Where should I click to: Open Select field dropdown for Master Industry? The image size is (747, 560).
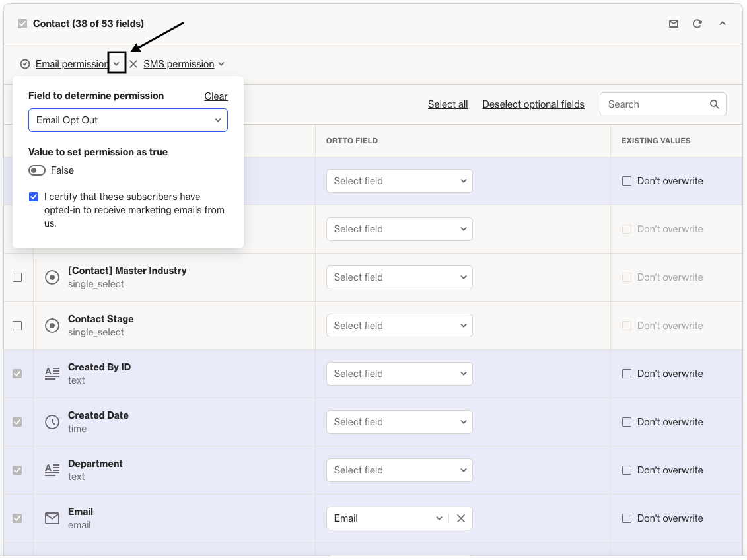point(399,277)
